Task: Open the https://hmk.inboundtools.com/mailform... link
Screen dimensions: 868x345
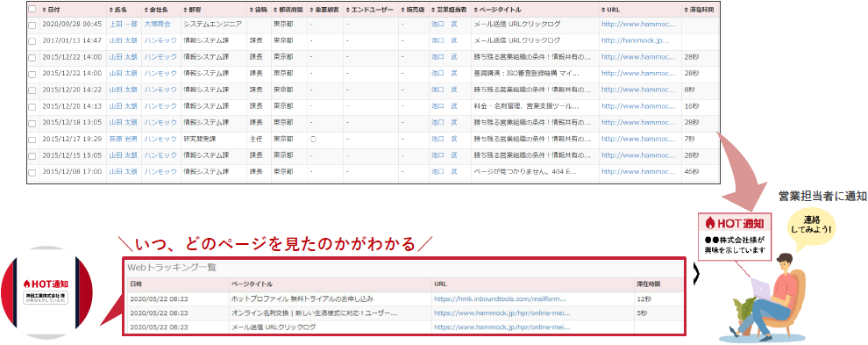Action: [x=501, y=298]
